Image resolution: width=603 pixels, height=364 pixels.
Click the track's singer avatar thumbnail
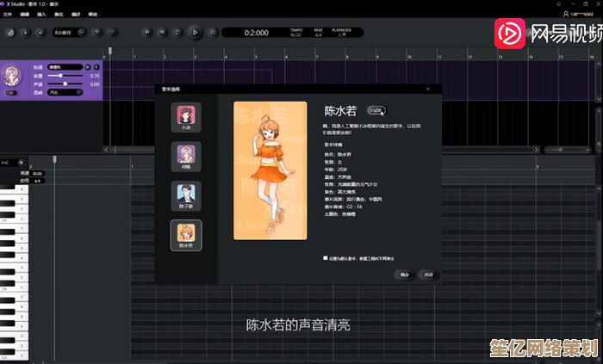[13, 76]
